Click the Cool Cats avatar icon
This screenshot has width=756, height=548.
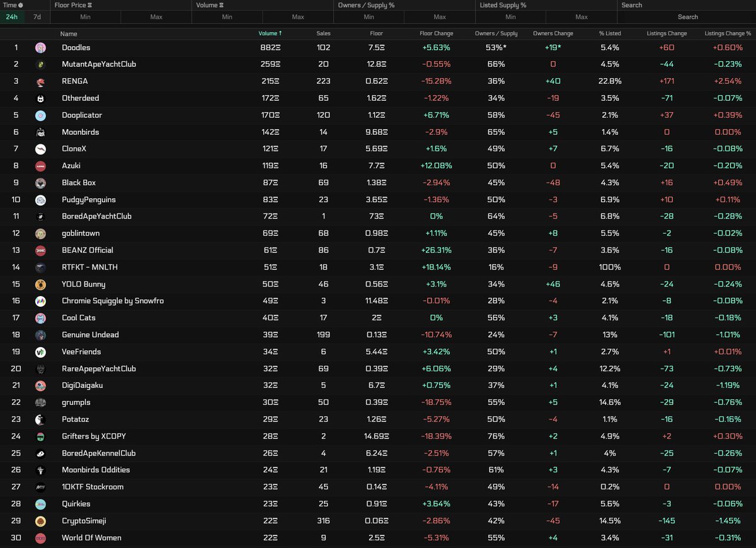tap(40, 318)
